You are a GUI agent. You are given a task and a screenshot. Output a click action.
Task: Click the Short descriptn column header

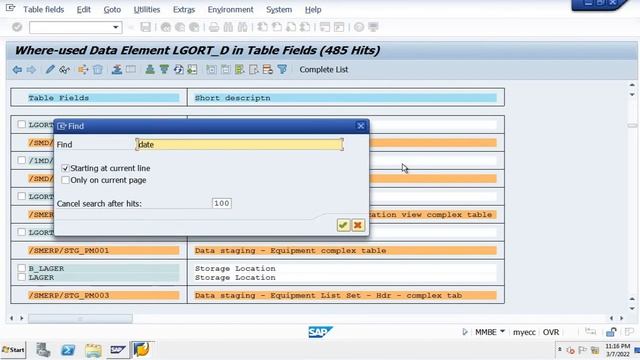(345, 98)
